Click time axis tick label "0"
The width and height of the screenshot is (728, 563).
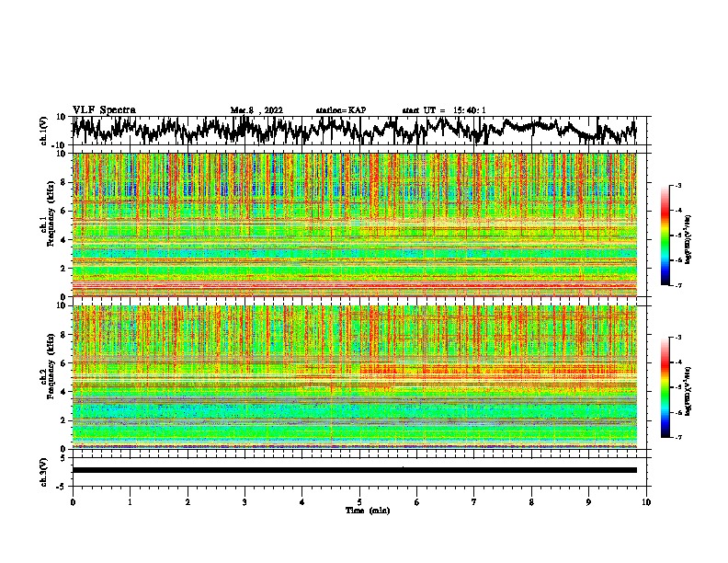click(73, 502)
